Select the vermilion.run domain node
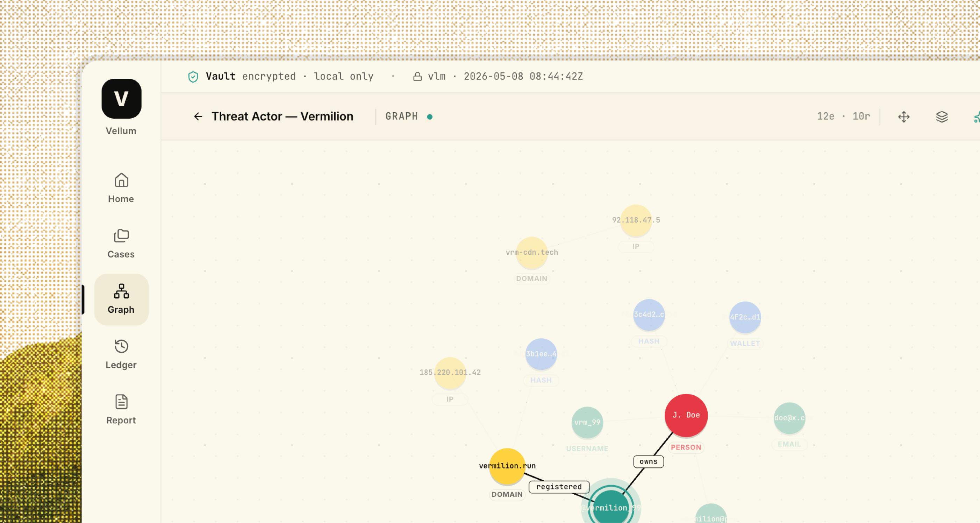 tap(507, 466)
